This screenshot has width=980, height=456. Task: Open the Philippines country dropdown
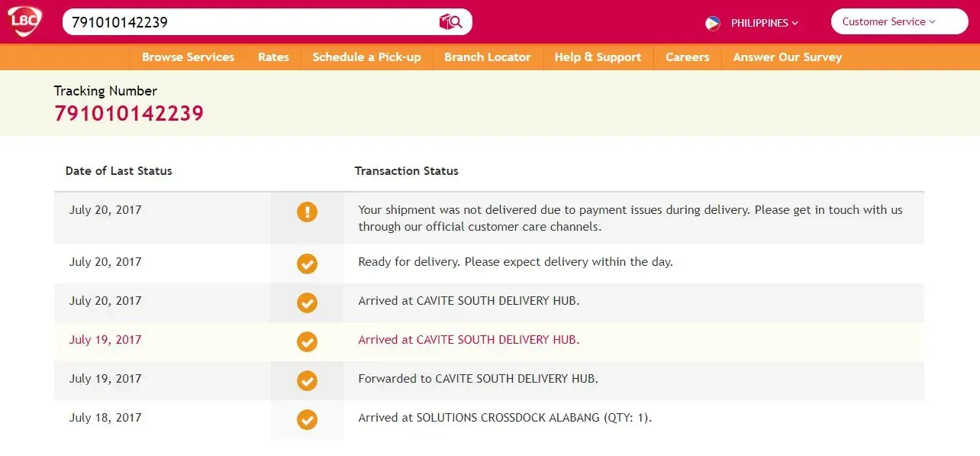(x=764, y=23)
